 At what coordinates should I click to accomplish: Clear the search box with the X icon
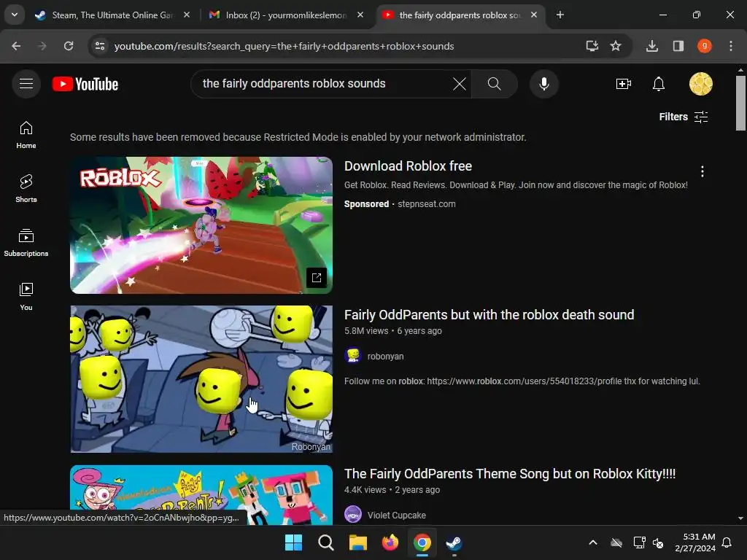[460, 84]
